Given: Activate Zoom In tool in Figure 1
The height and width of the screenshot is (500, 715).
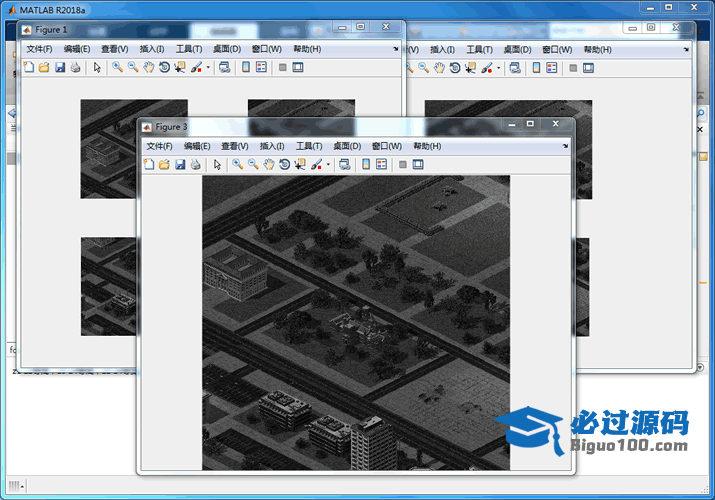Looking at the screenshot, I should (x=118, y=67).
